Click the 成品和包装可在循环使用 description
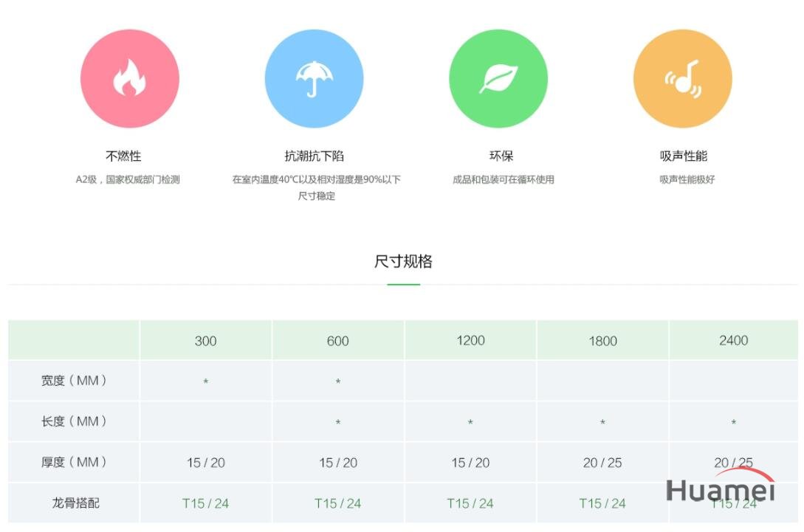Image resolution: width=804 pixels, height=532 pixels. point(503,179)
